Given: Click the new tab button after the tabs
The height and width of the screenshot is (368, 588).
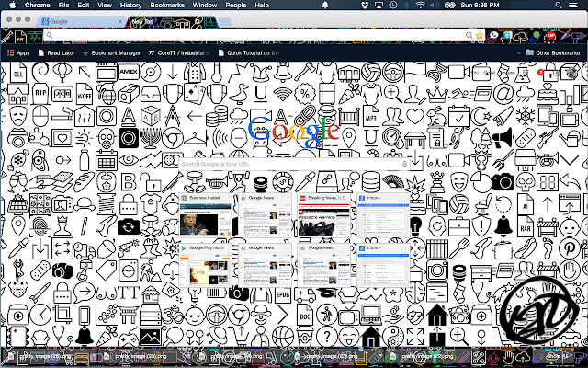Looking at the screenshot, I should click(224, 22).
